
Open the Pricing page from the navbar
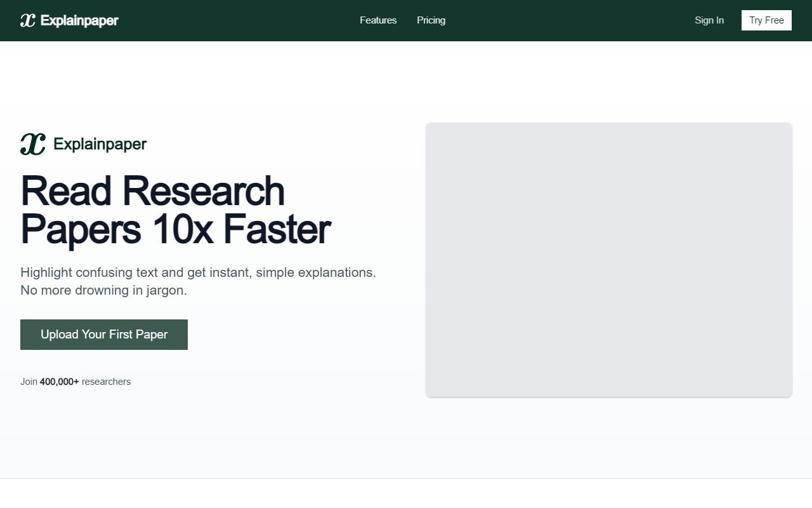pos(431,20)
